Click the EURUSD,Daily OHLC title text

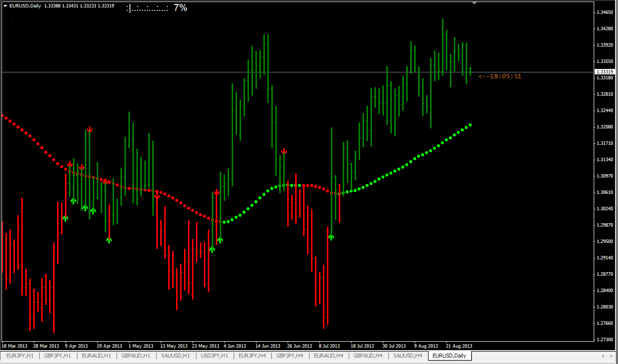tap(62, 6)
